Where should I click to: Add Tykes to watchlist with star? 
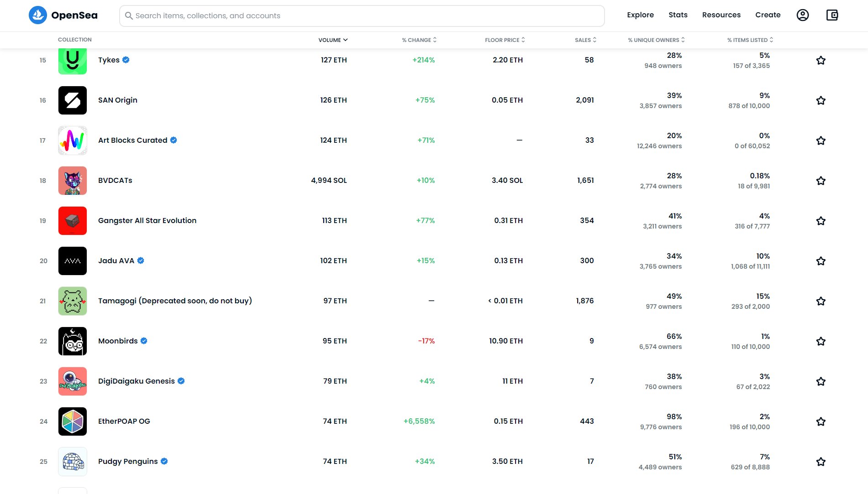(x=821, y=60)
